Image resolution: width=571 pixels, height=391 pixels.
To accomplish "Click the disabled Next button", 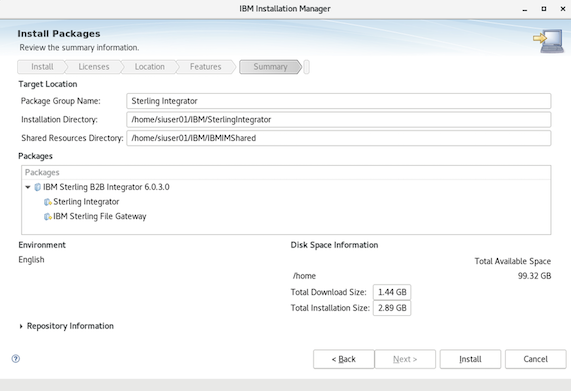I will coord(405,359).
